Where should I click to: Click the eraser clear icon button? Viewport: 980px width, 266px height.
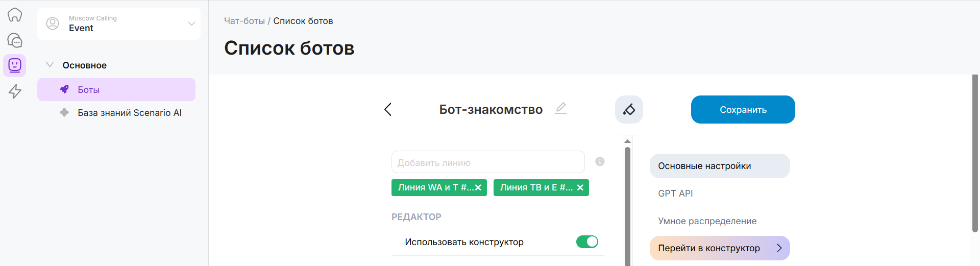pos(629,109)
